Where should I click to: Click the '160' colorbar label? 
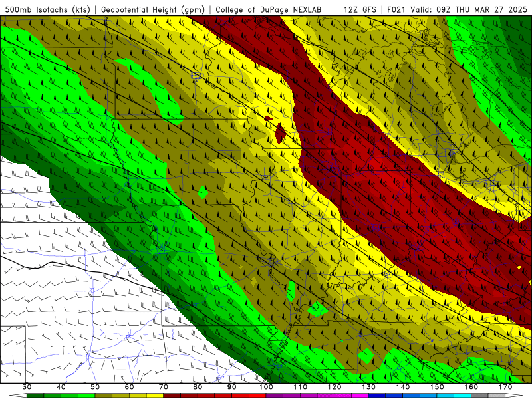(x=471, y=387)
